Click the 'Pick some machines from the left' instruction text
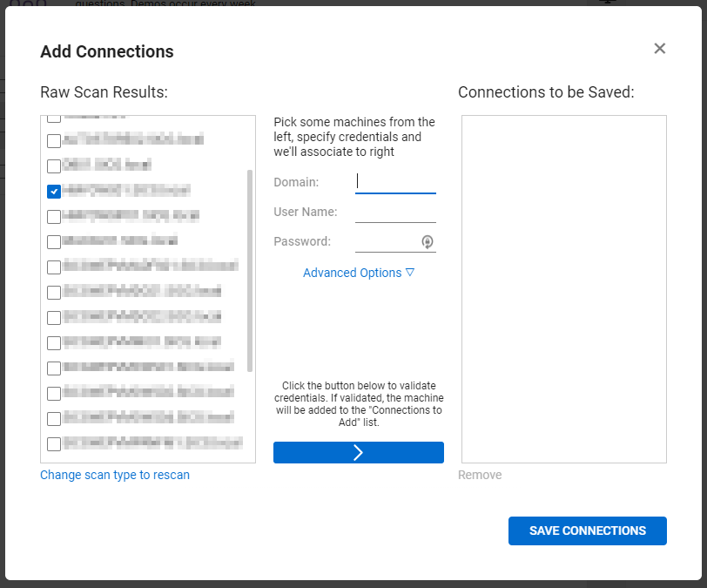 pos(354,137)
